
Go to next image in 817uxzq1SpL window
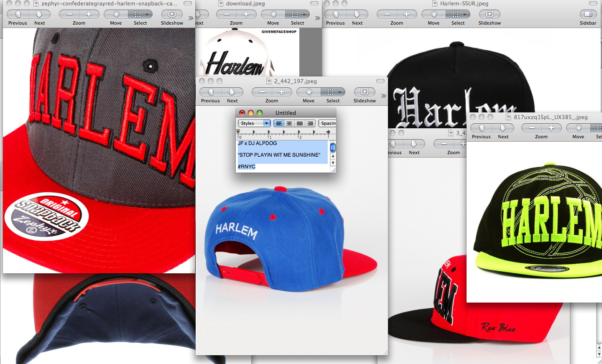[x=503, y=128]
